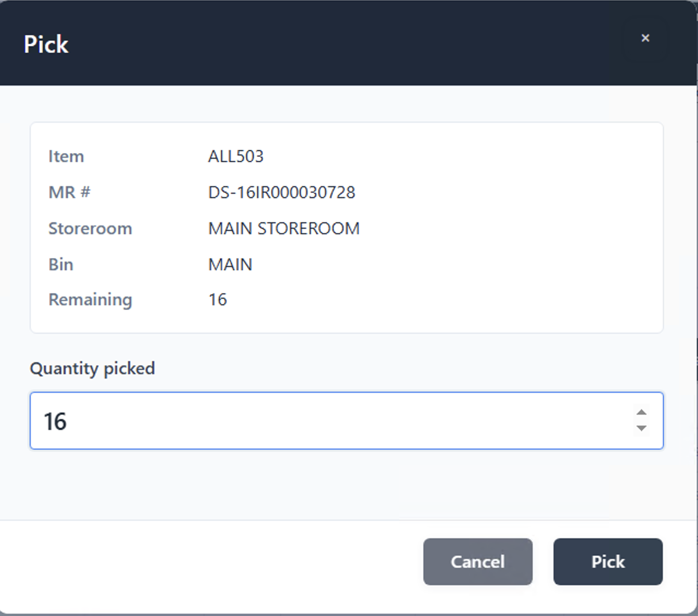
Task: Click the Bin label
Action: (61, 265)
